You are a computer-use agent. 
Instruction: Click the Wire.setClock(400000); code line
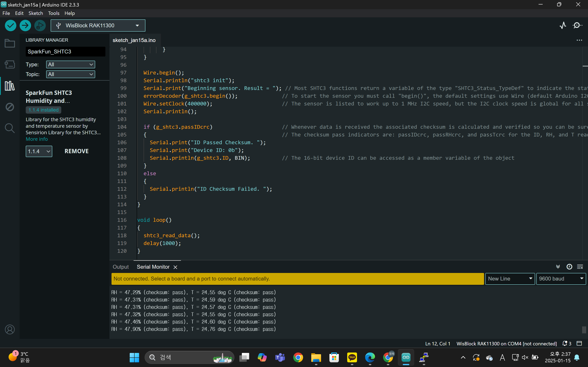click(x=178, y=104)
